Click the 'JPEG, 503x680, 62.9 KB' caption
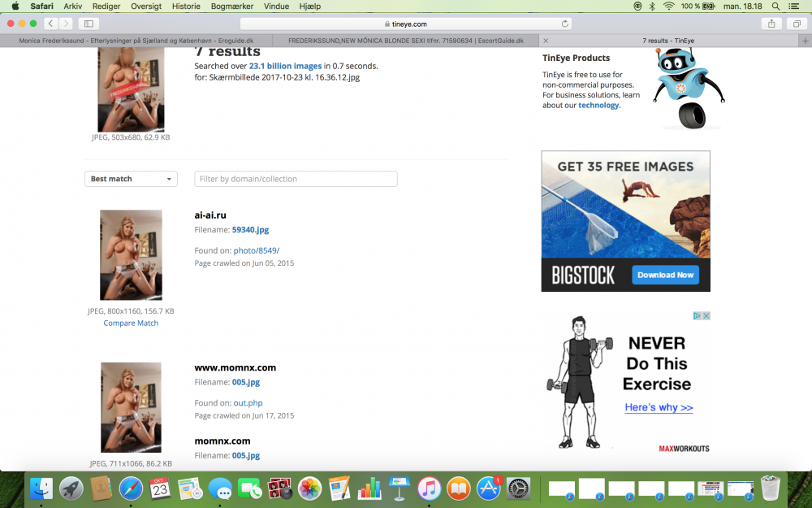 coord(131,137)
